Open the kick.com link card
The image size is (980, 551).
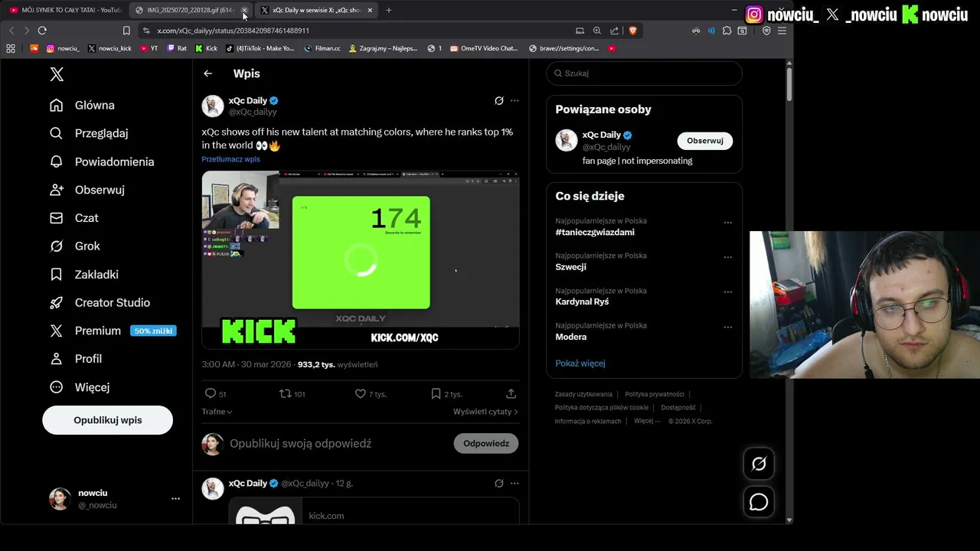click(x=374, y=511)
